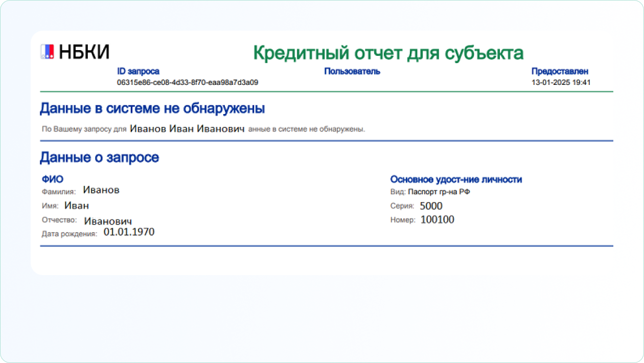Click heading Данные в системе не обнаружены
This screenshot has width=644, height=363.
[152, 108]
